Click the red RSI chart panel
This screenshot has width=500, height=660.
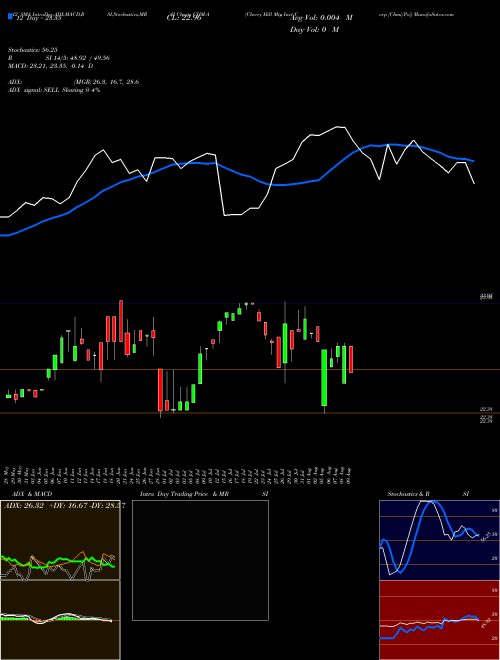439,620
